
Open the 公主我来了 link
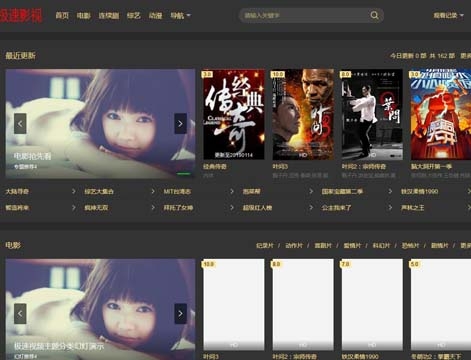336,208
